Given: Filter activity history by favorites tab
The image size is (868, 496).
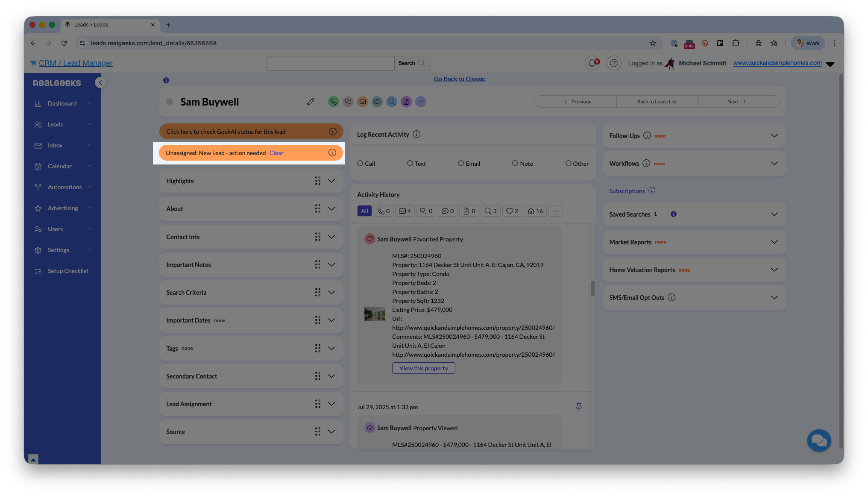Looking at the screenshot, I should tap(512, 211).
